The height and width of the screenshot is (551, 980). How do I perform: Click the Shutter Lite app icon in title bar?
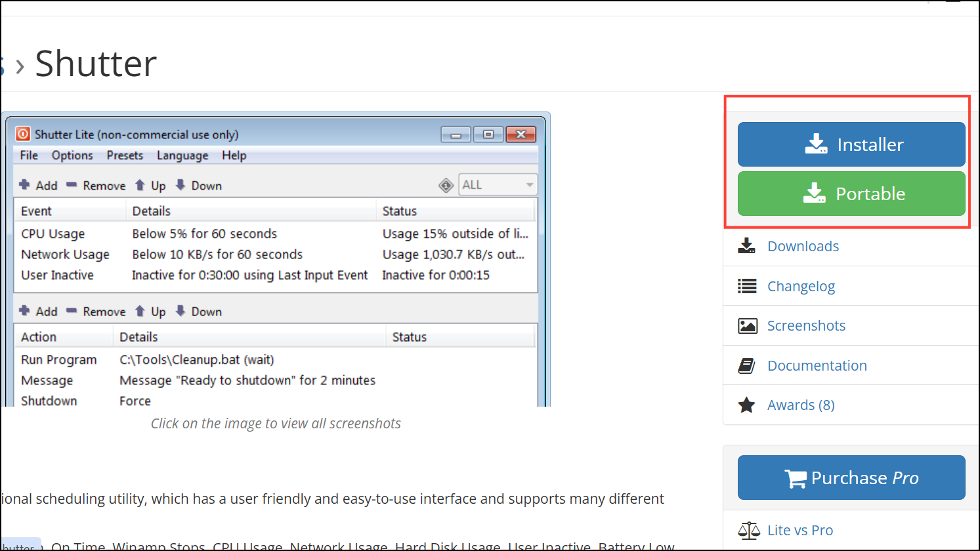click(23, 134)
